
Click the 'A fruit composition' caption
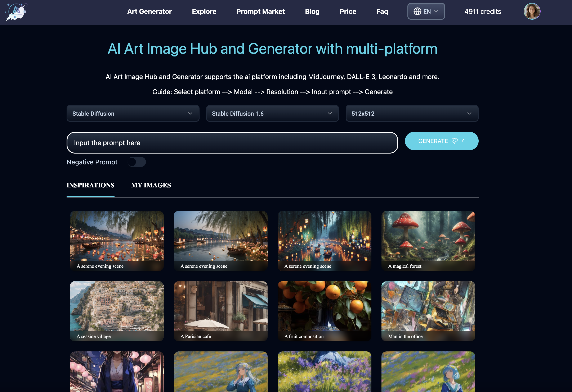(304, 336)
